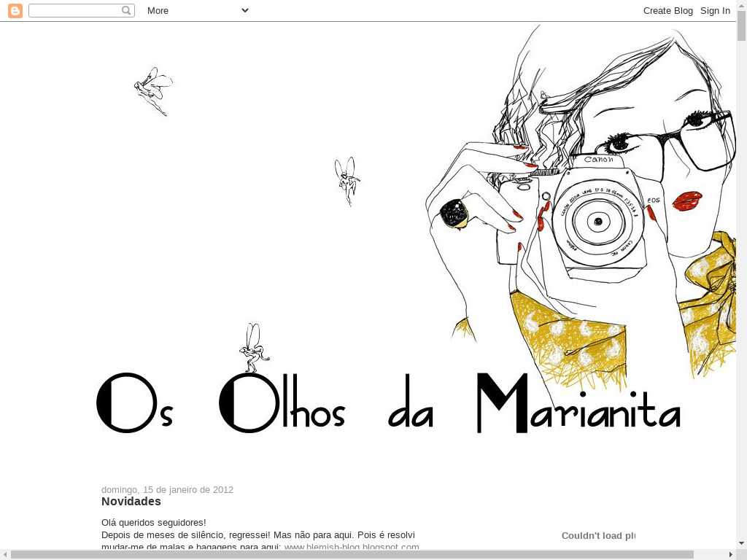Click the Sign In link
This screenshot has width=747, height=560.
coord(715,10)
